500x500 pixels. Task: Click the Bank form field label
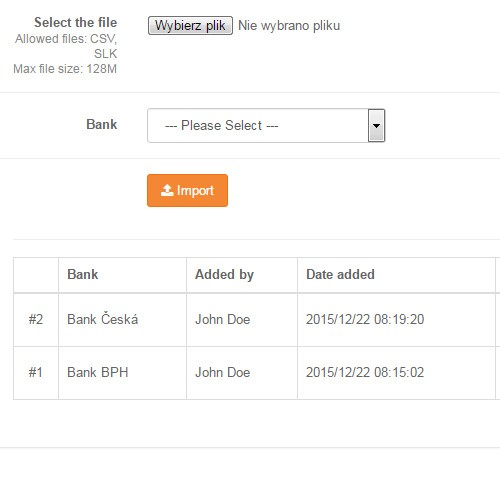102,124
